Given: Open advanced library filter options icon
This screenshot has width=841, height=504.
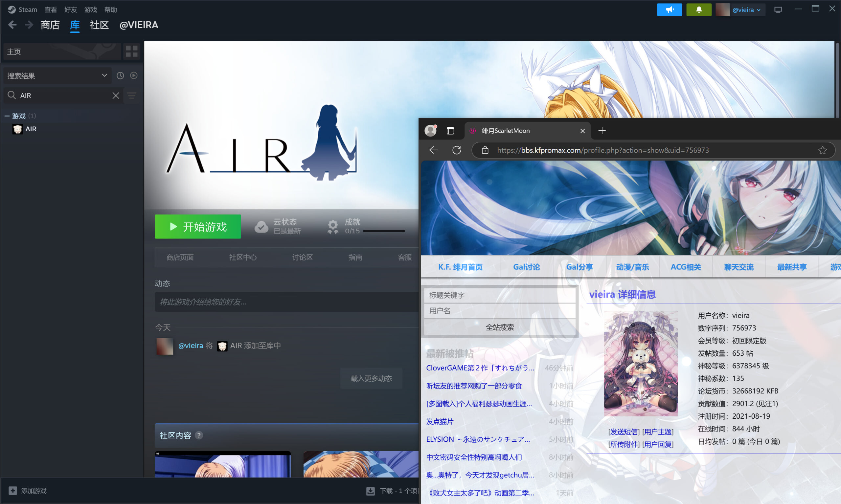Looking at the screenshot, I should tap(131, 95).
